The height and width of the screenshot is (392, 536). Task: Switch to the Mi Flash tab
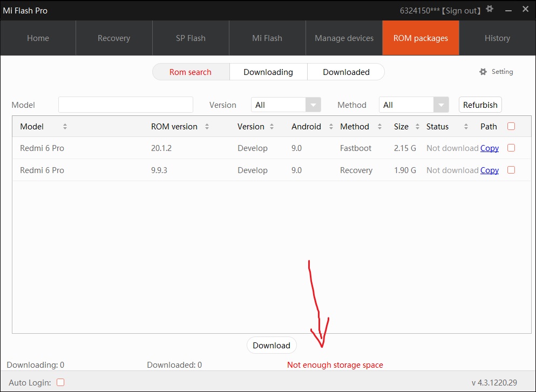(x=267, y=38)
